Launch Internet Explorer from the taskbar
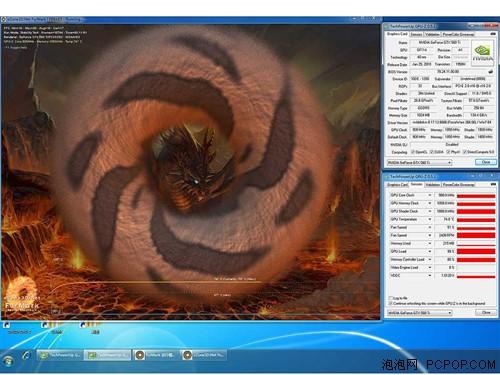The image size is (500, 375). coord(27,356)
